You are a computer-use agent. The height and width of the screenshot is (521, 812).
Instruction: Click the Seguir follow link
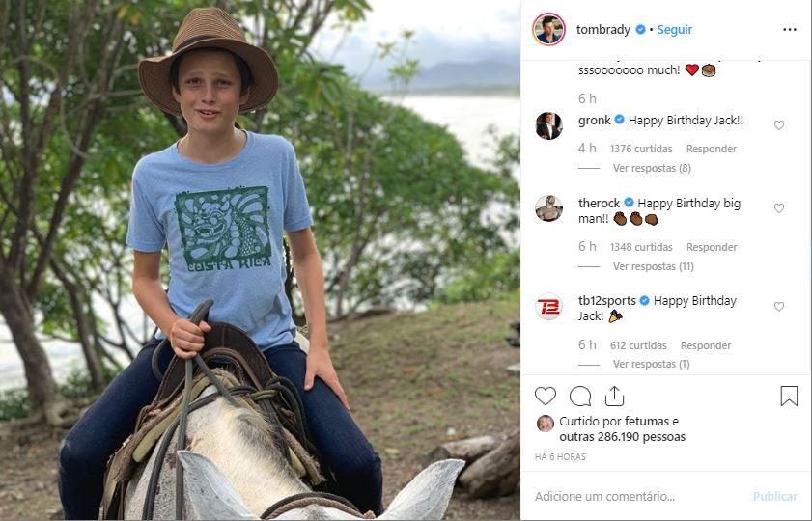[675, 30]
